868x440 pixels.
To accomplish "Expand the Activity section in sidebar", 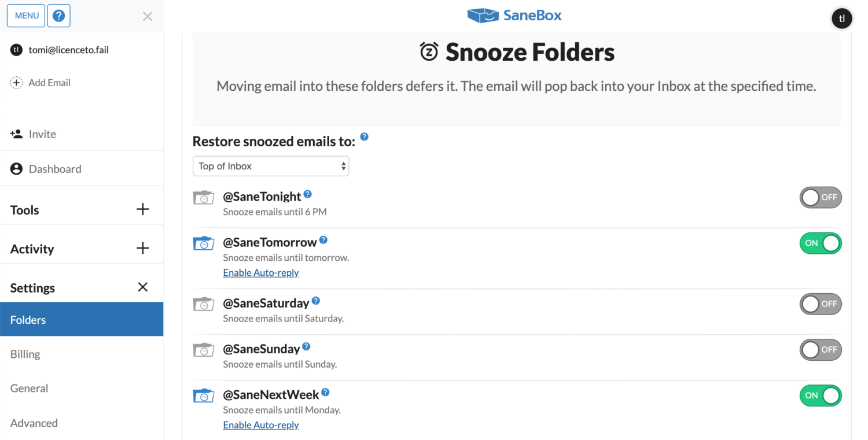I will 142,249.
